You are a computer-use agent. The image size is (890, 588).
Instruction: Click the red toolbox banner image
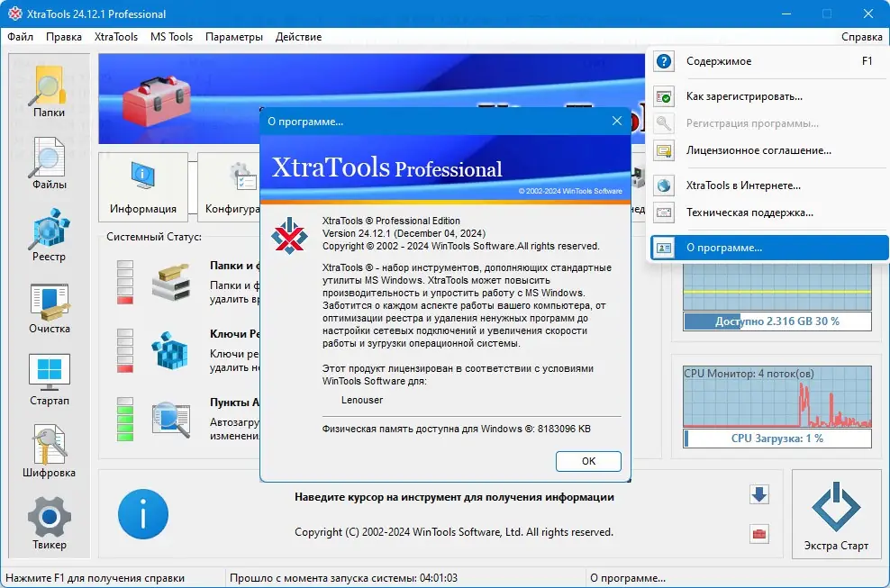pyautogui.click(x=158, y=101)
